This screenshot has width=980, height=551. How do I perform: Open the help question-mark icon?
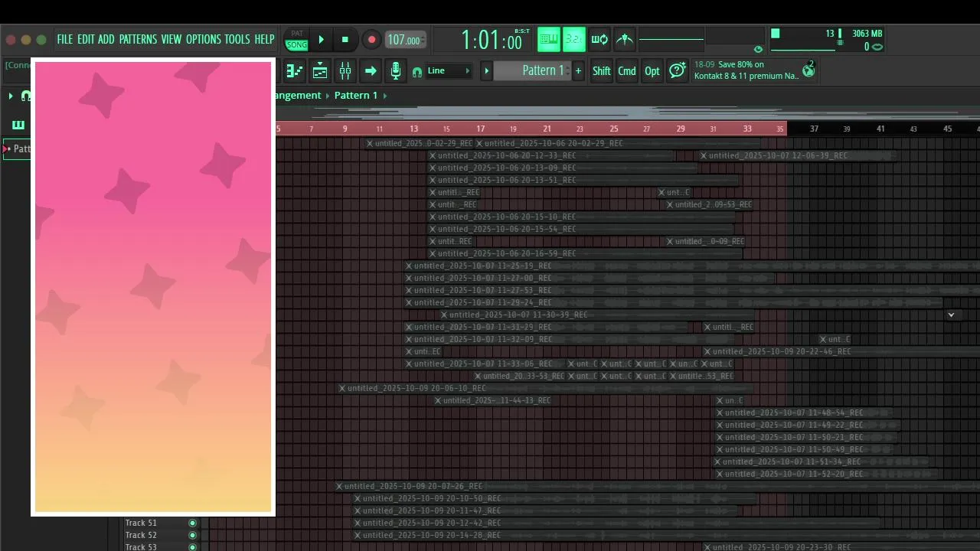(x=677, y=71)
